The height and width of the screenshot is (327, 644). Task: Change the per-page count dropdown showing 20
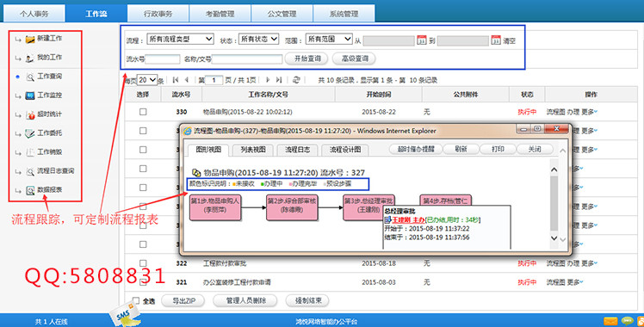147,80
